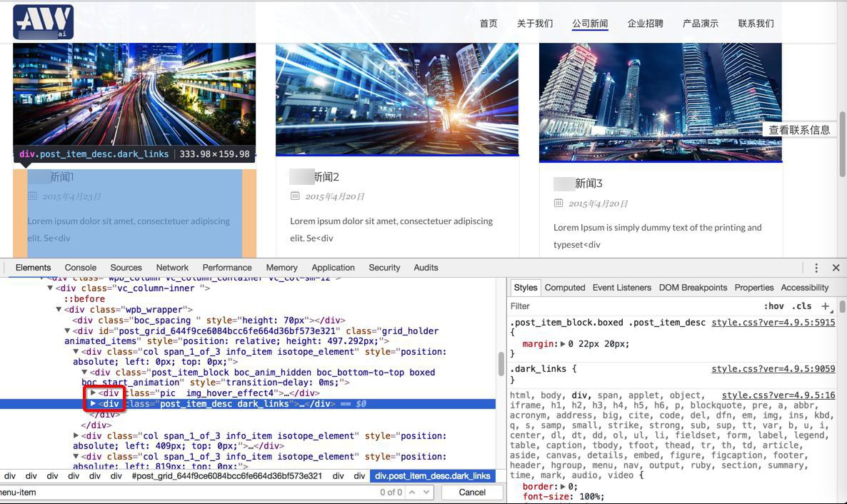
Task: Expand the highlighted post_item_desc div node
Action: (x=93, y=403)
